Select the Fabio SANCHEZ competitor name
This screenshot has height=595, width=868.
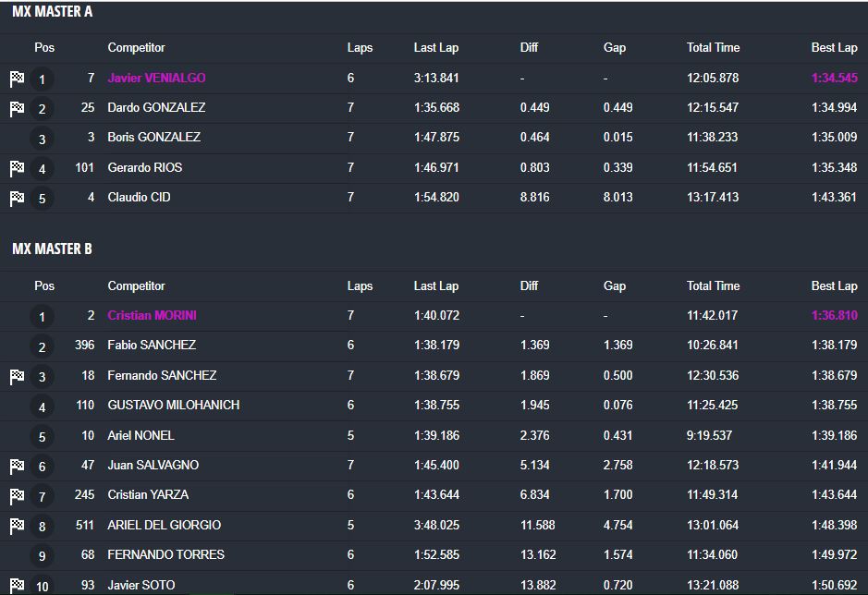point(152,345)
